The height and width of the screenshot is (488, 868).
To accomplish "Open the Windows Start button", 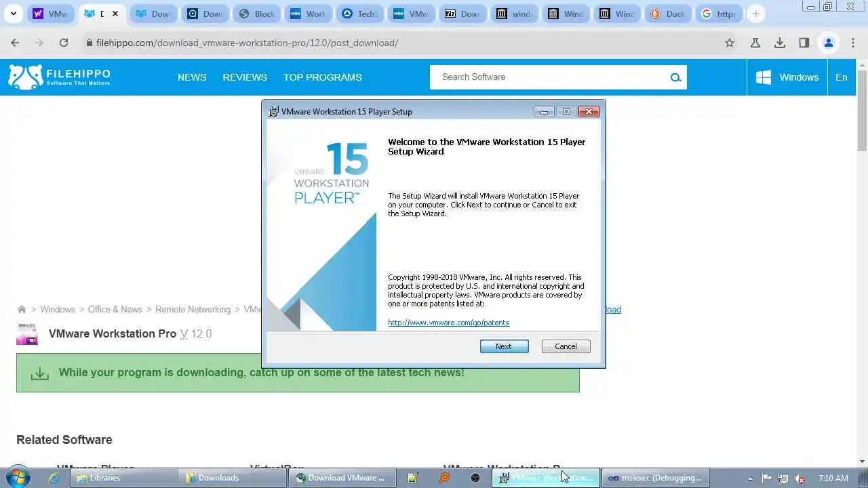I will [18, 477].
